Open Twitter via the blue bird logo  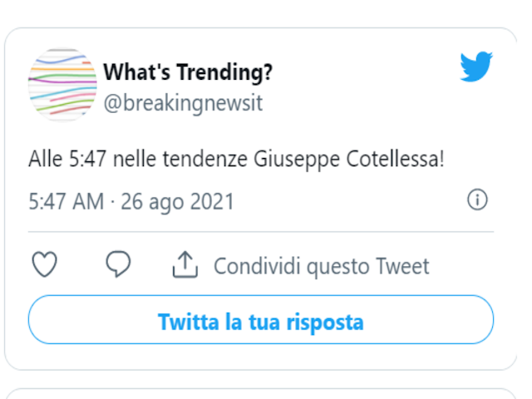pos(476,67)
